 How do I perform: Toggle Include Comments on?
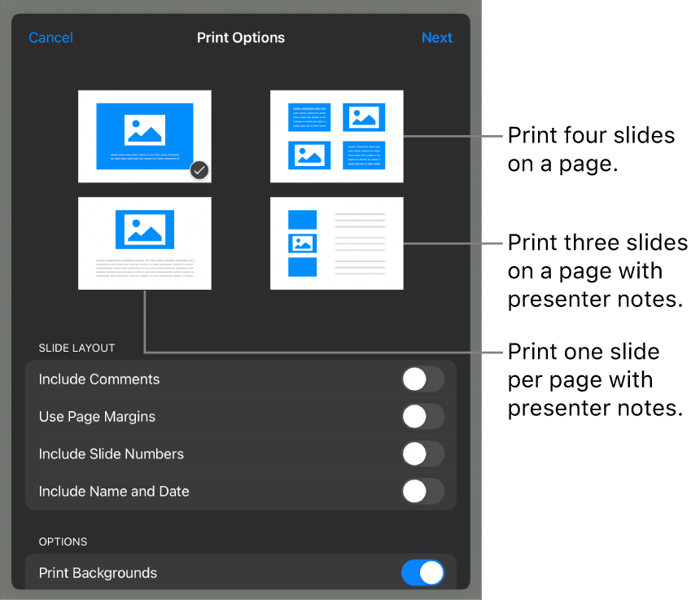pyautogui.click(x=422, y=379)
